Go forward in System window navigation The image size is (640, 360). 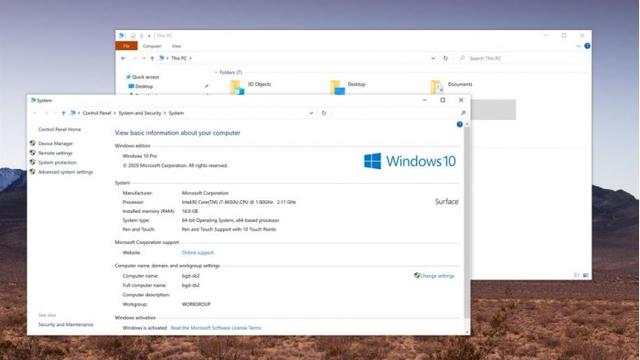(46, 113)
